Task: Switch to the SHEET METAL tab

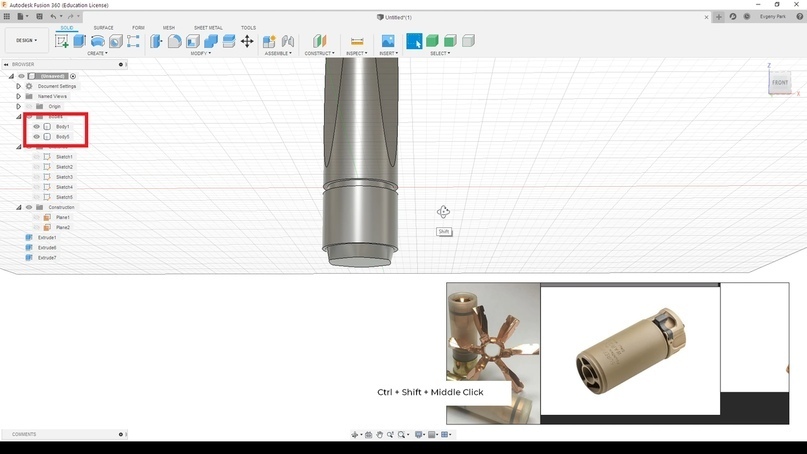Action: pyautogui.click(x=207, y=28)
